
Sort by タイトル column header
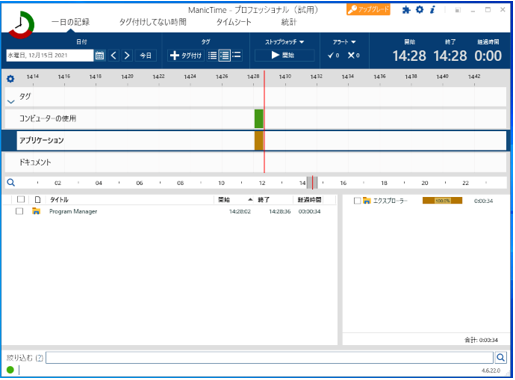(x=59, y=200)
